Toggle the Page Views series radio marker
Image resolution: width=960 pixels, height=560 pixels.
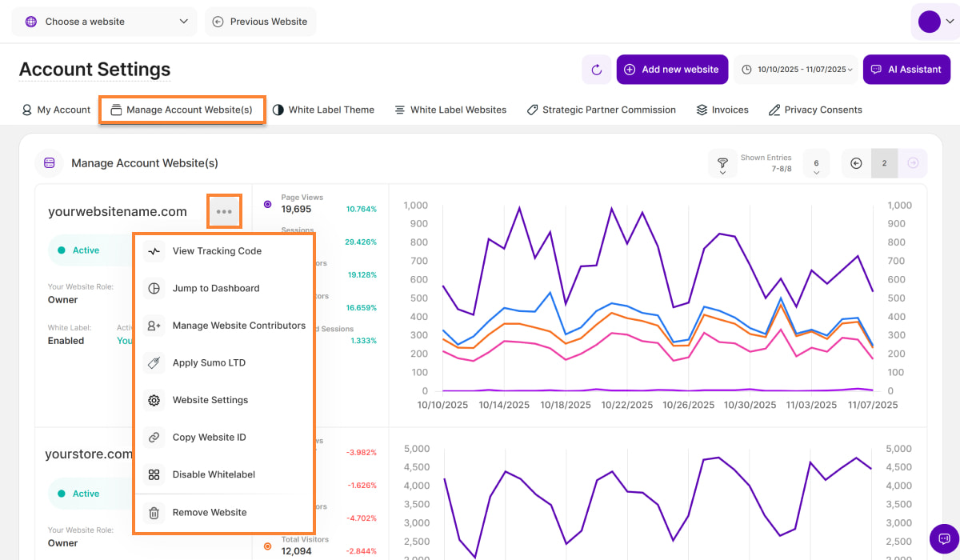(x=268, y=204)
